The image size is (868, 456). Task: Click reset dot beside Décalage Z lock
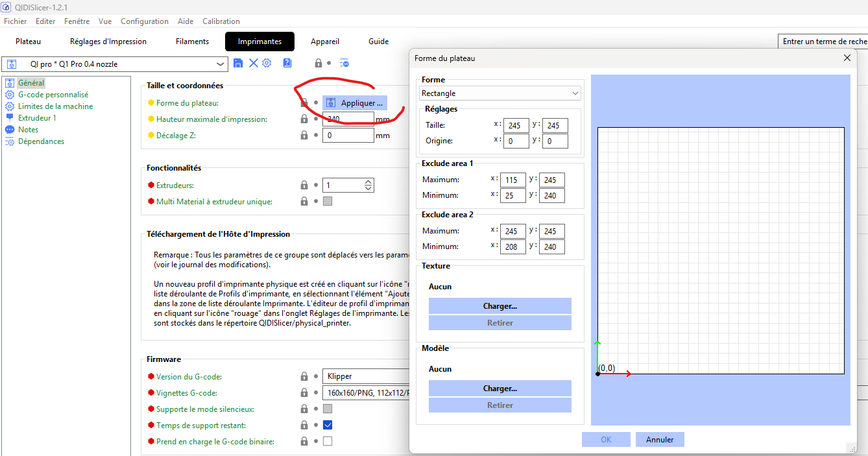316,136
